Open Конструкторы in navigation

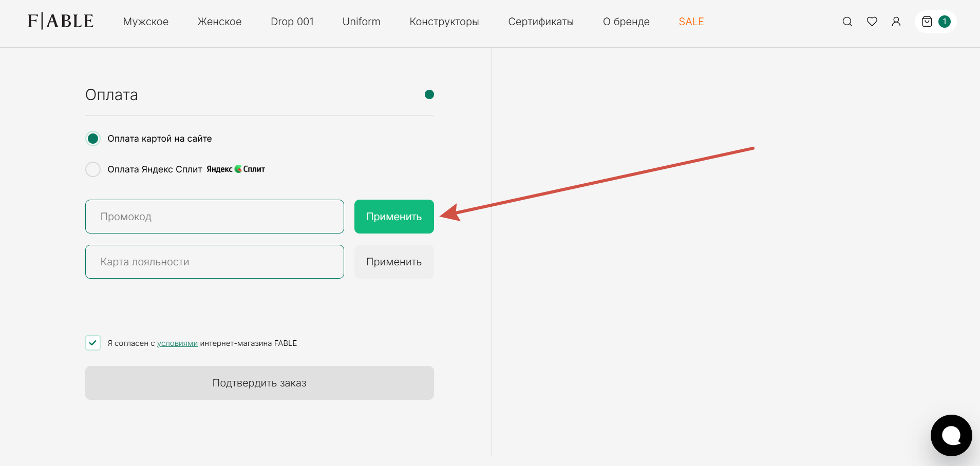[444, 22]
